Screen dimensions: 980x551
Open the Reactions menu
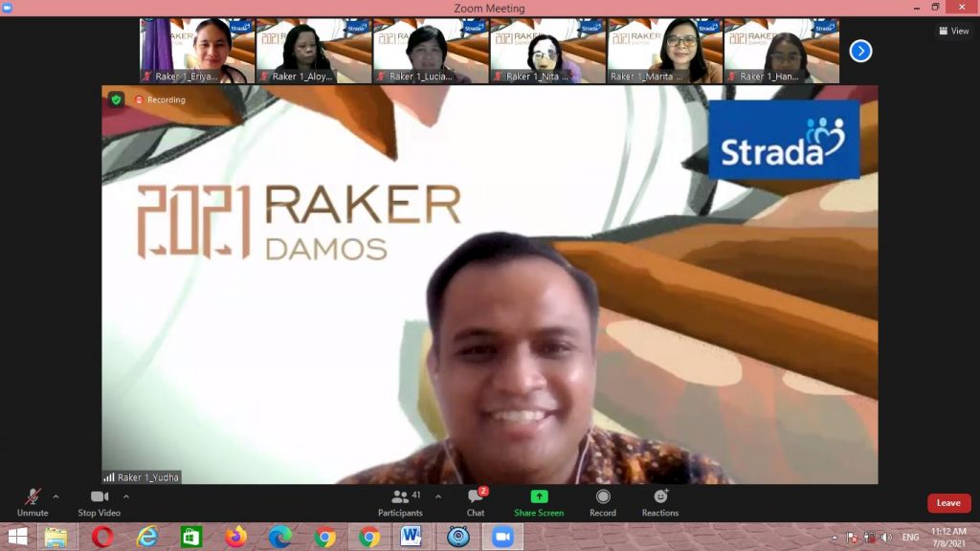660,501
